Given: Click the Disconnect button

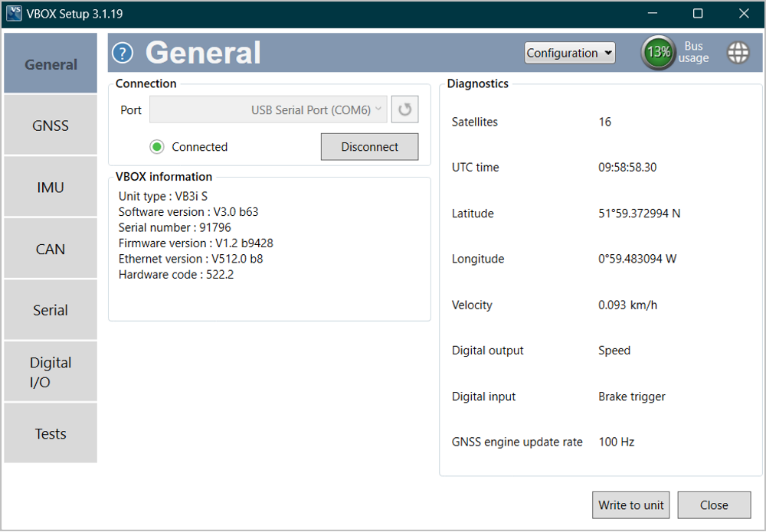Looking at the screenshot, I should (x=369, y=146).
